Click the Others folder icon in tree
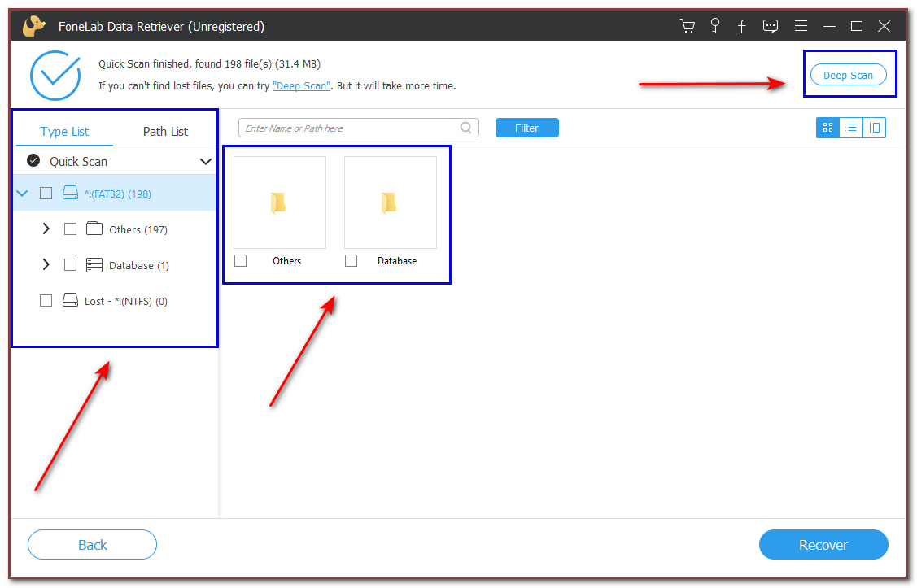Screen dimensions: 917x588 coord(94,228)
